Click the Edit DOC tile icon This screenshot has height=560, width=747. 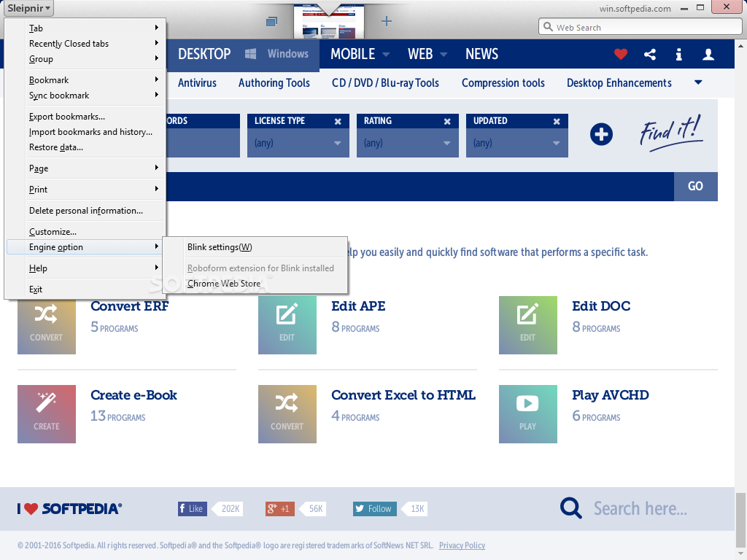pyautogui.click(x=528, y=325)
